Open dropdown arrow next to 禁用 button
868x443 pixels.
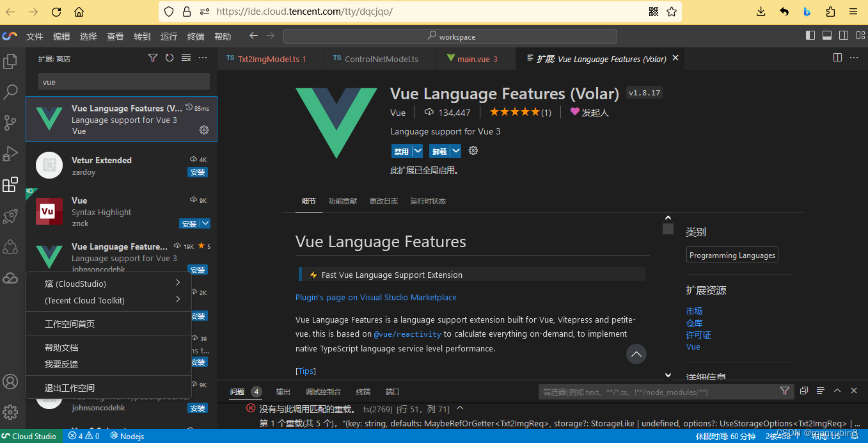418,151
